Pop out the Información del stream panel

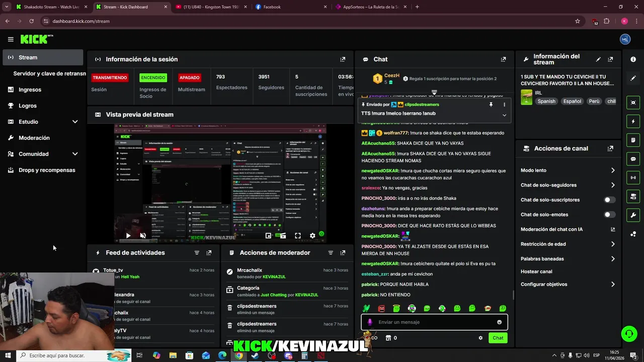[x=610, y=59]
